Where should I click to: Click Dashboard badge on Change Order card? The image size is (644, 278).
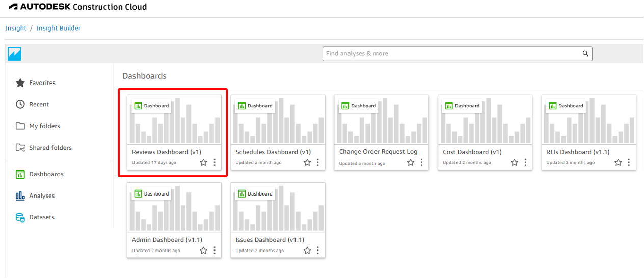pos(358,106)
